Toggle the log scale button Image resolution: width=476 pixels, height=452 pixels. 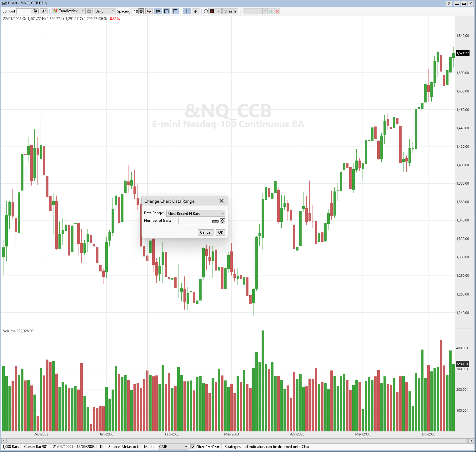pyautogui.click(x=149, y=11)
